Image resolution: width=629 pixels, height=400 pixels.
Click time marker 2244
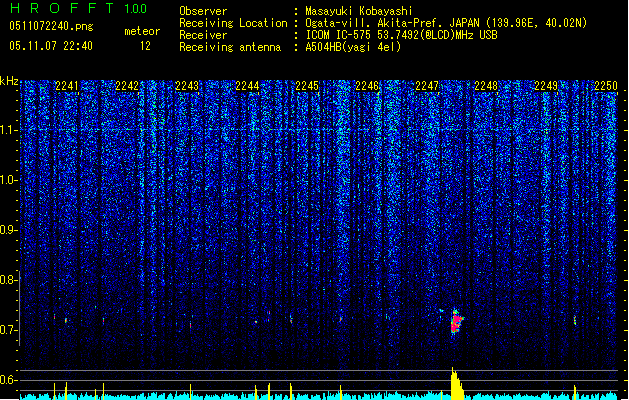click(x=247, y=86)
